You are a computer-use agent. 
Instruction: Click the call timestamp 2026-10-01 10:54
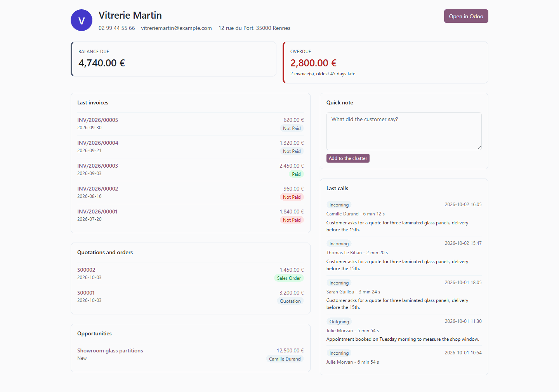(x=463, y=353)
